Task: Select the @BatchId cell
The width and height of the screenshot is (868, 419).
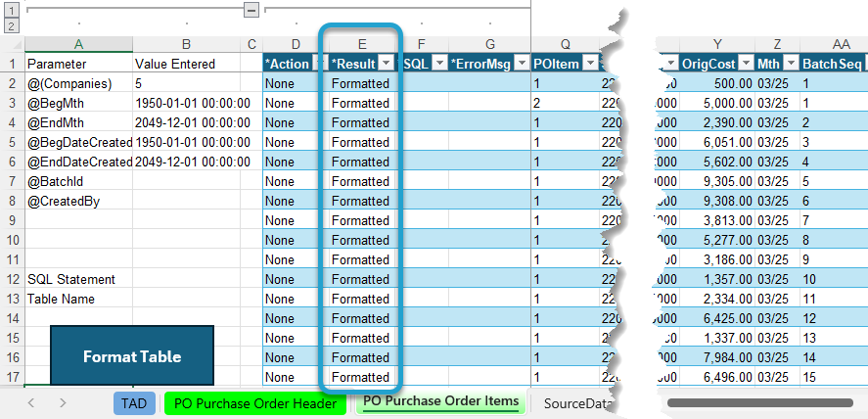Action: coord(78,181)
